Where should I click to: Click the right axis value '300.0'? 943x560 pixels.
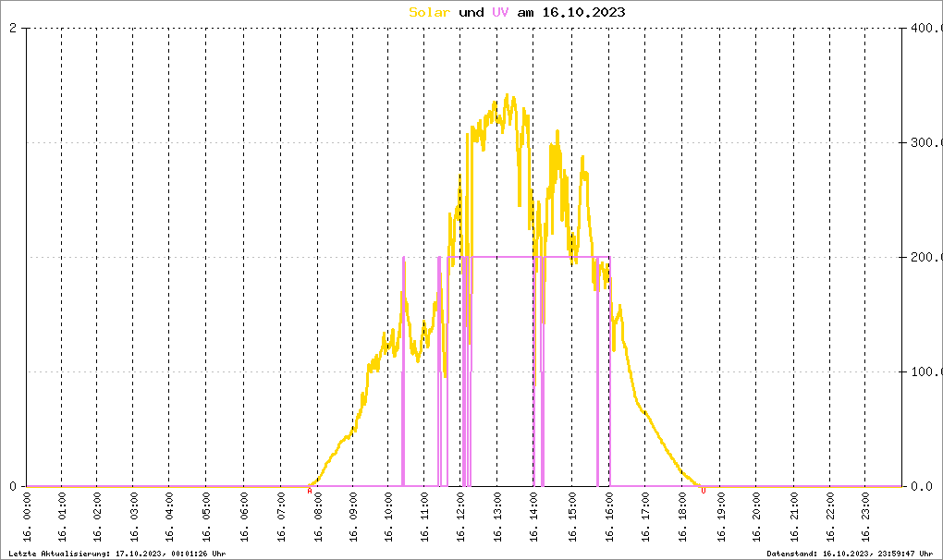coord(926,142)
